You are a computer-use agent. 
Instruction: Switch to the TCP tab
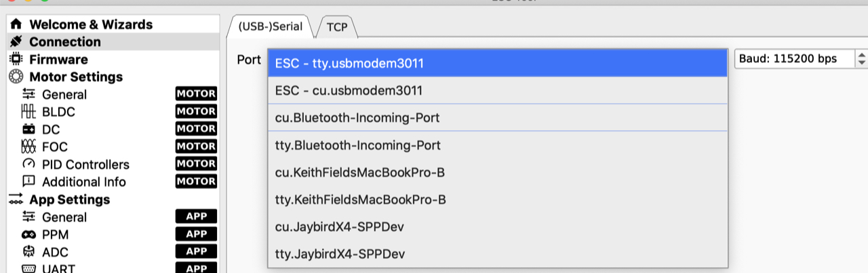point(337,27)
